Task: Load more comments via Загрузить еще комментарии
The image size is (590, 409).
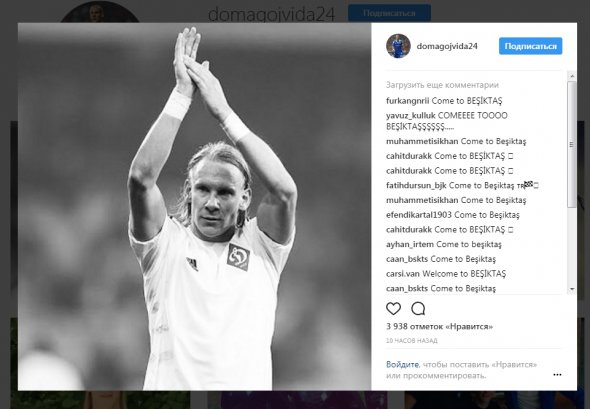Action: 442,85
